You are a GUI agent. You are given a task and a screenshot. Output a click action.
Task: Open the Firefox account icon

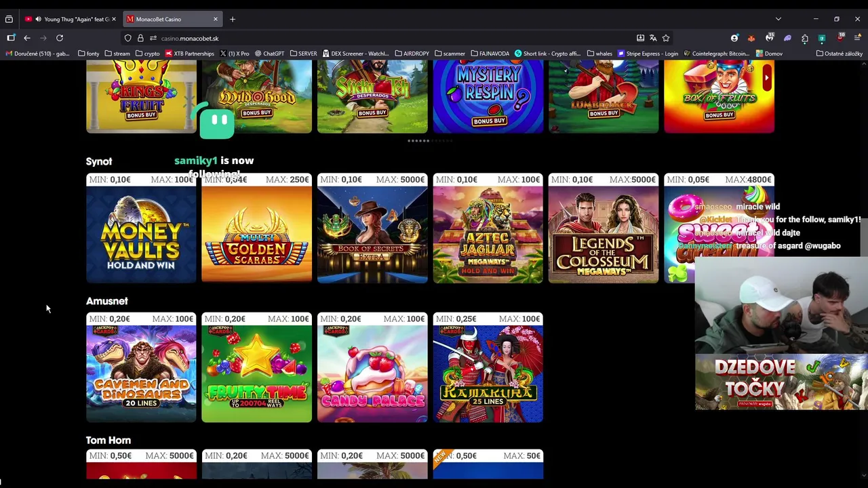point(734,38)
